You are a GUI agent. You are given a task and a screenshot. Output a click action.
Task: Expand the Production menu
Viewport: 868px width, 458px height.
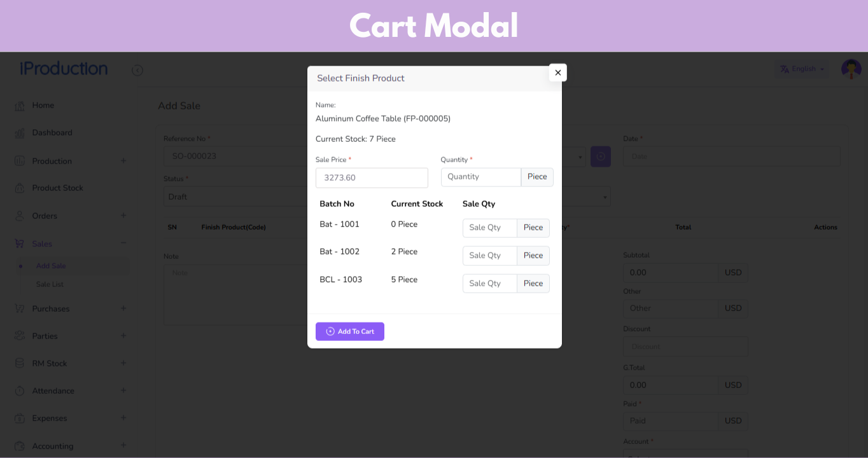(123, 161)
